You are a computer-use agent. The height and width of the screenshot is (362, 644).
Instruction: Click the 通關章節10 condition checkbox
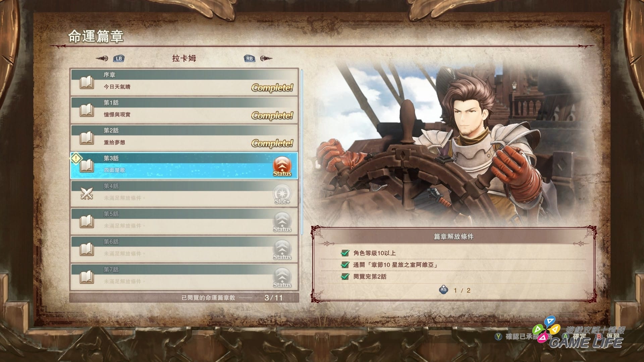pyautogui.click(x=345, y=264)
